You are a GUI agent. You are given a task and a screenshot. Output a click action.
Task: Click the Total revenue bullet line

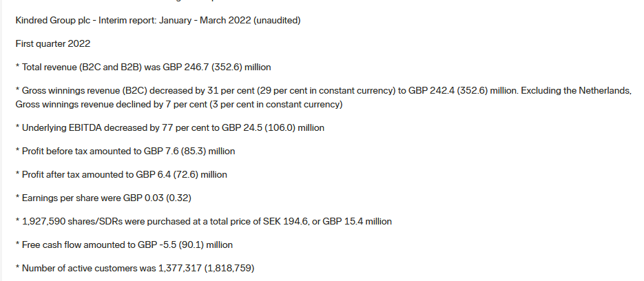pyautogui.click(x=143, y=67)
